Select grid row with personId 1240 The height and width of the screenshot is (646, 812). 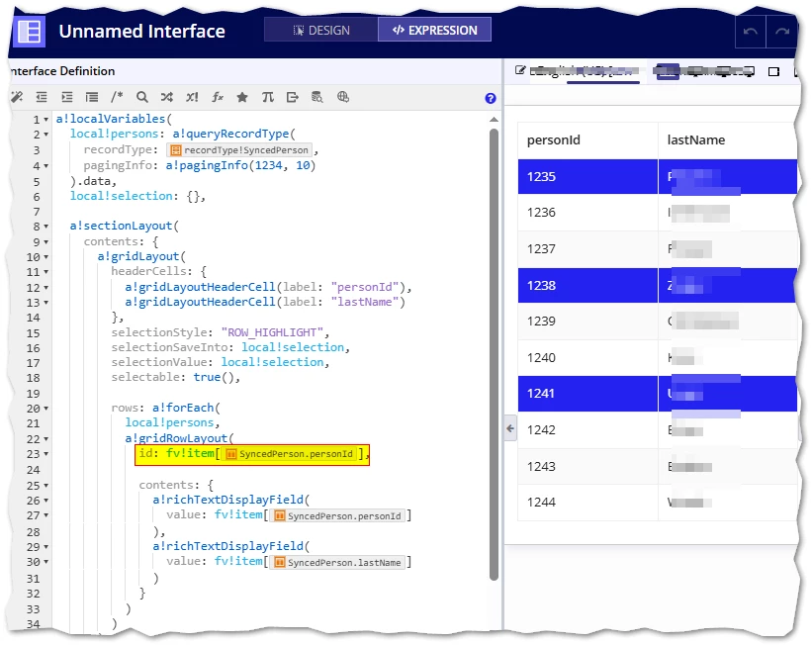tap(657, 357)
